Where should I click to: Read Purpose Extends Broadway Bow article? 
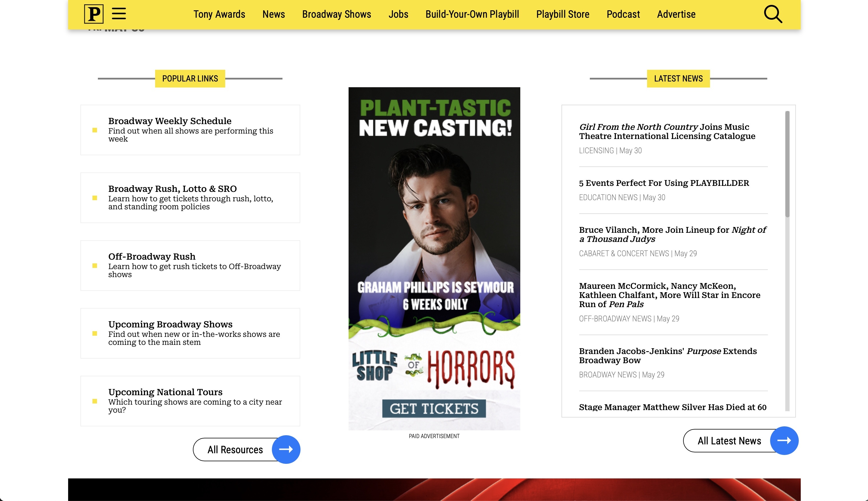pyautogui.click(x=668, y=355)
